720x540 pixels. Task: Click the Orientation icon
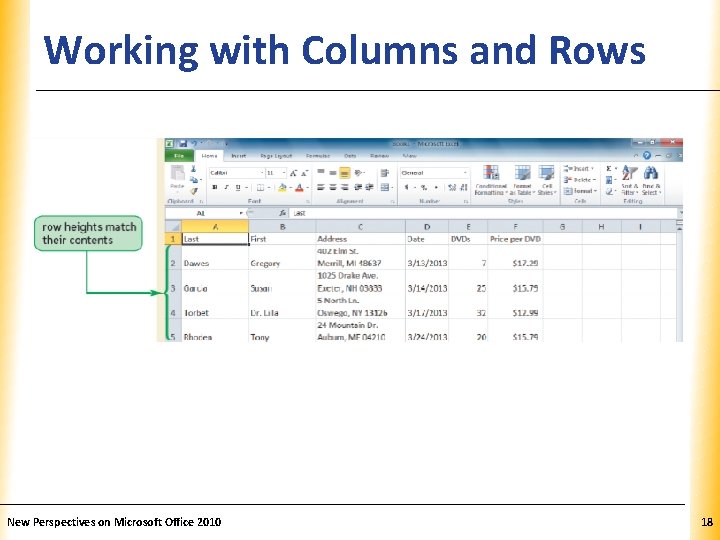[359, 173]
